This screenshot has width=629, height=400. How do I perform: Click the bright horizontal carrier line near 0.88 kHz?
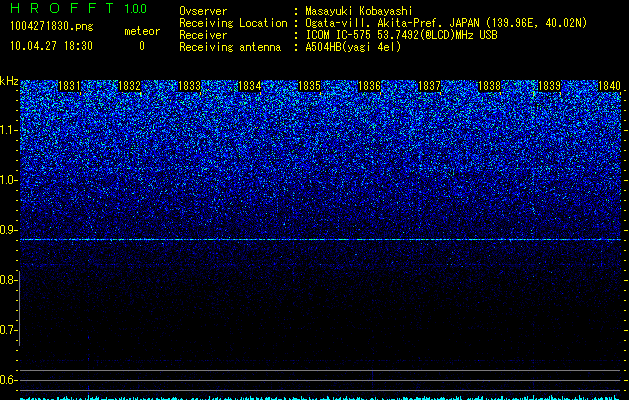coord(321,240)
